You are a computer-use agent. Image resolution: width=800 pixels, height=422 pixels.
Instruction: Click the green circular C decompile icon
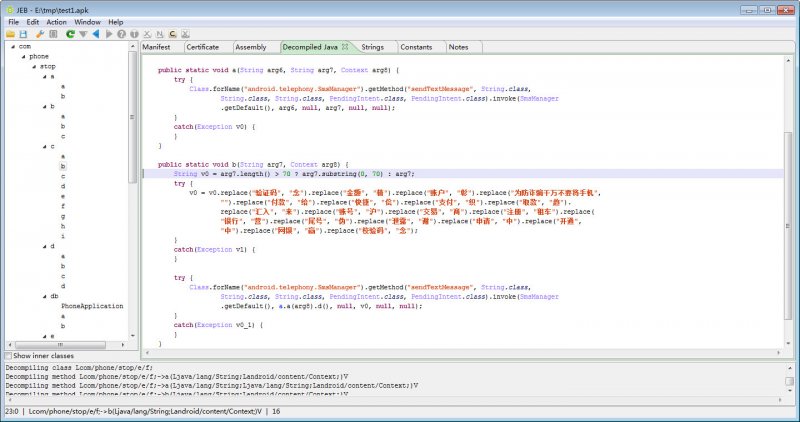(70, 34)
